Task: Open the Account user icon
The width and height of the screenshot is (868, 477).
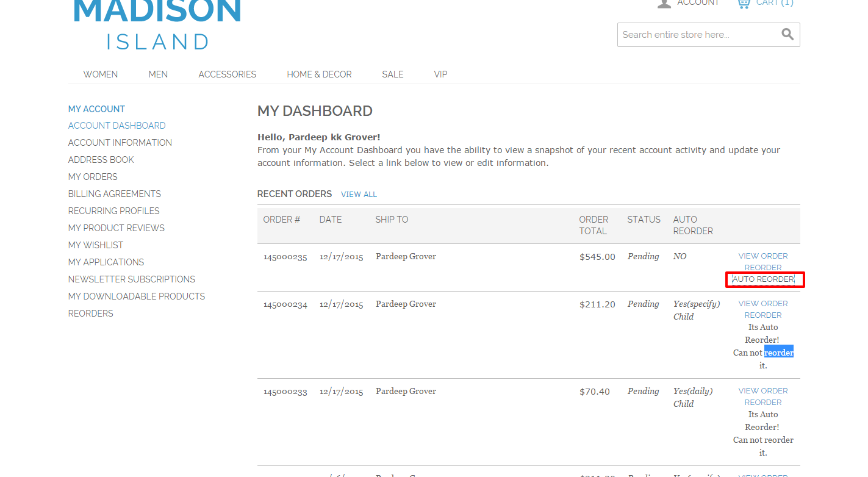Action: pos(664,4)
